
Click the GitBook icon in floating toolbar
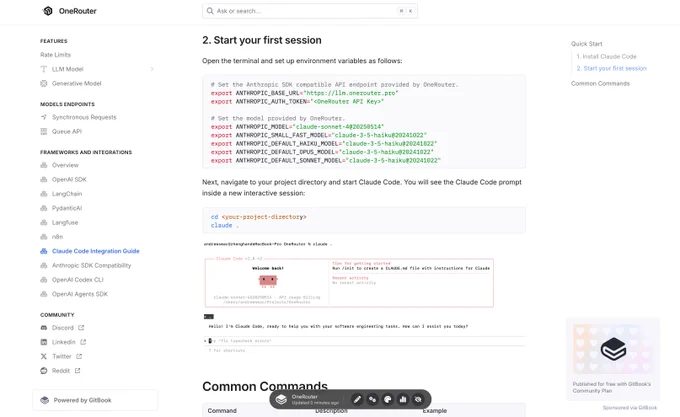(281, 399)
